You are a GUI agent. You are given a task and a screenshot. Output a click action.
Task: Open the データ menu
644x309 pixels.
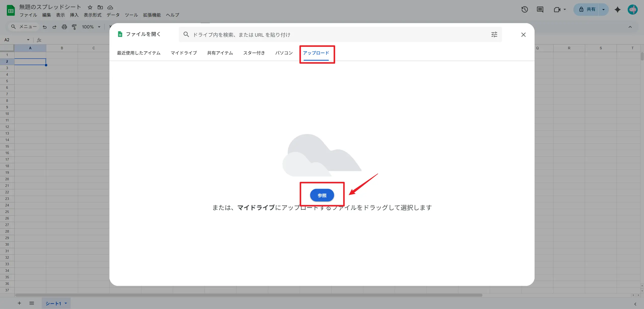pyautogui.click(x=113, y=15)
